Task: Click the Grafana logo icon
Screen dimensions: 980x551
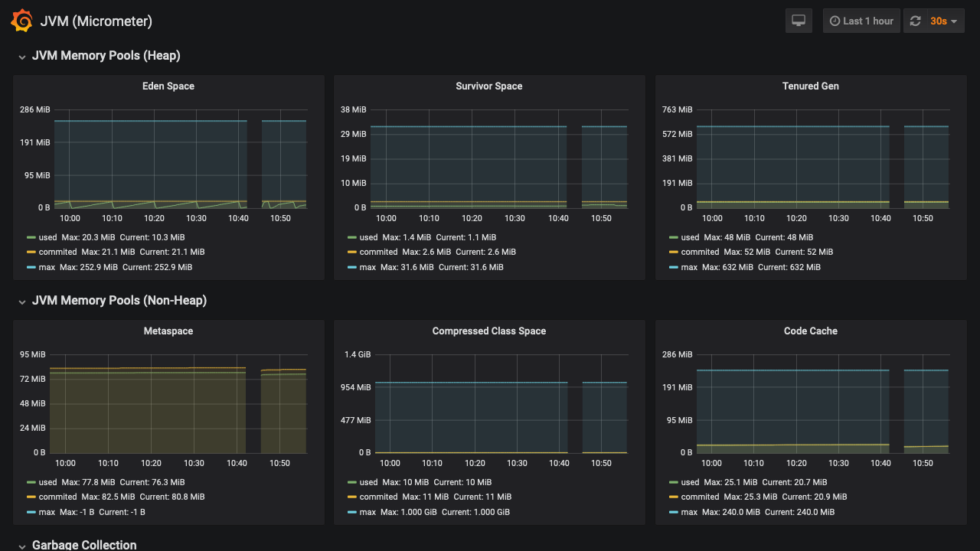Action: coord(21,21)
